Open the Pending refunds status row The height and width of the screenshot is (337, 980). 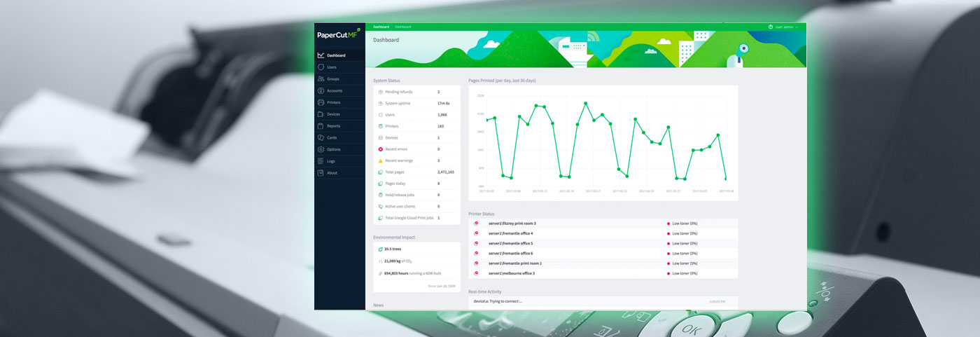pos(416,92)
